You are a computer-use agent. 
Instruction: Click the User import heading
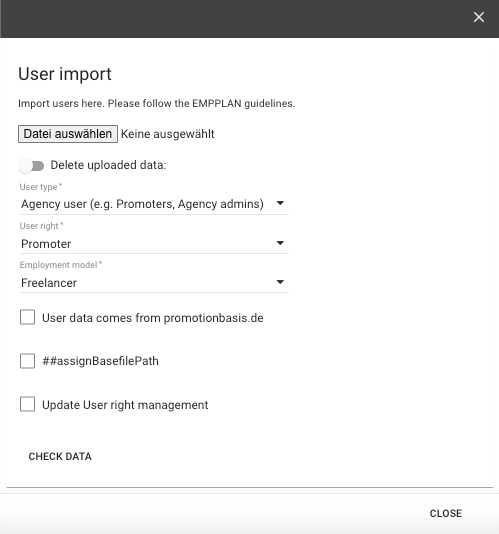[65, 74]
